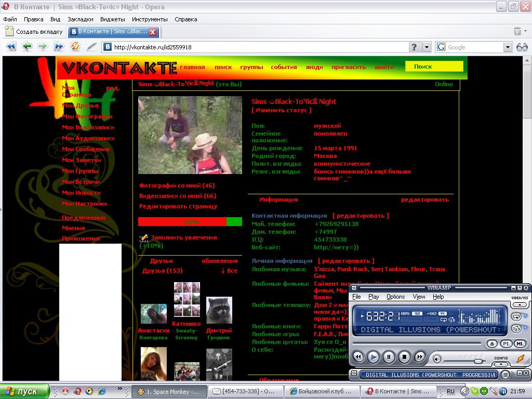Click Opera's fast forward button
532x399 pixels.
point(59,46)
